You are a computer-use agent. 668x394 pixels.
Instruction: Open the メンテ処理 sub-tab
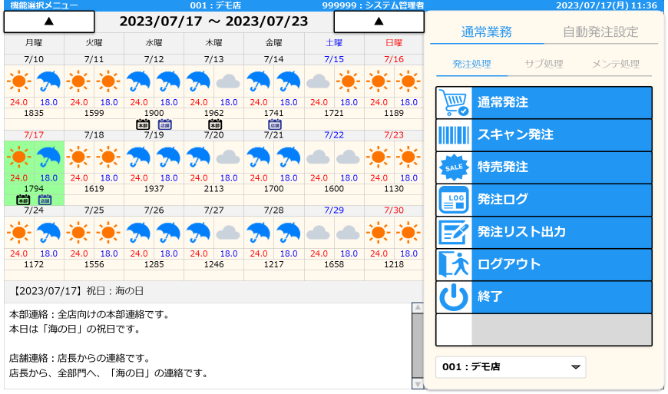point(616,64)
